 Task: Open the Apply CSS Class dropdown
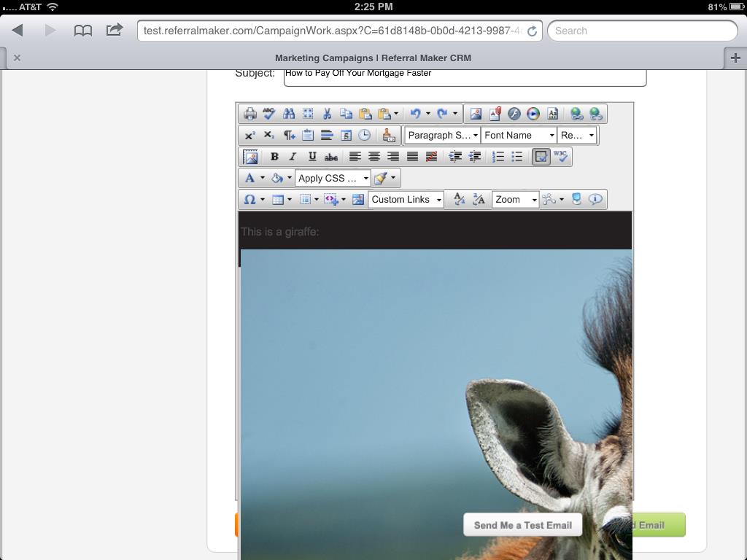click(333, 178)
